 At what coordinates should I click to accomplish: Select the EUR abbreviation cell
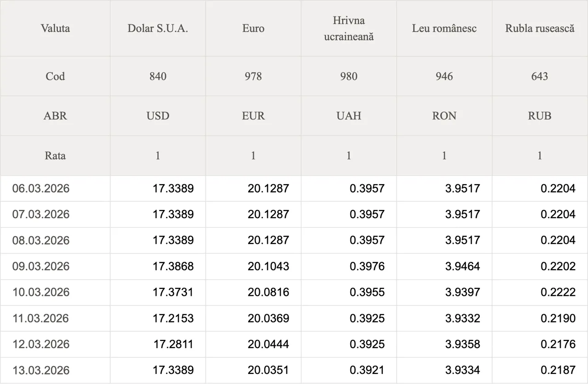click(x=253, y=116)
